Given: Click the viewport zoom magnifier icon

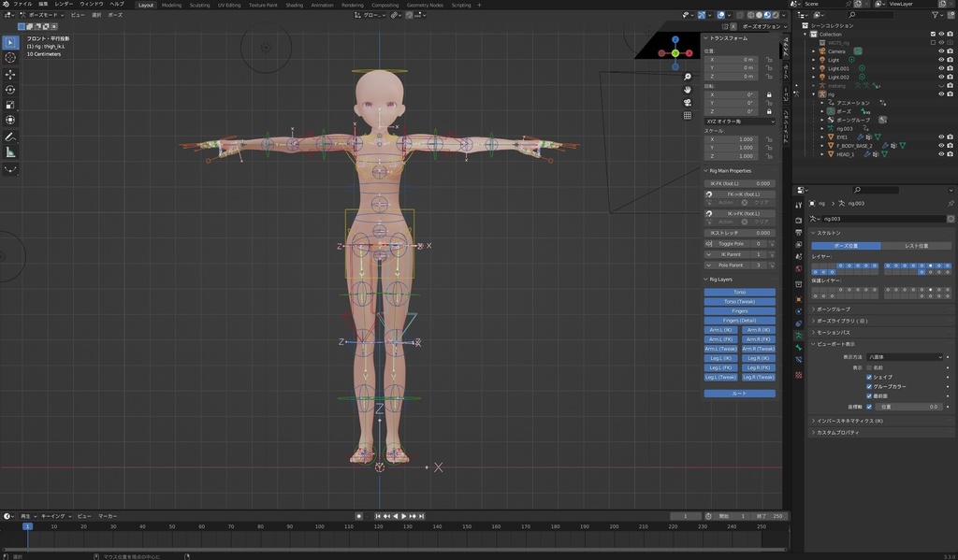Looking at the screenshot, I should pyautogui.click(x=688, y=77).
